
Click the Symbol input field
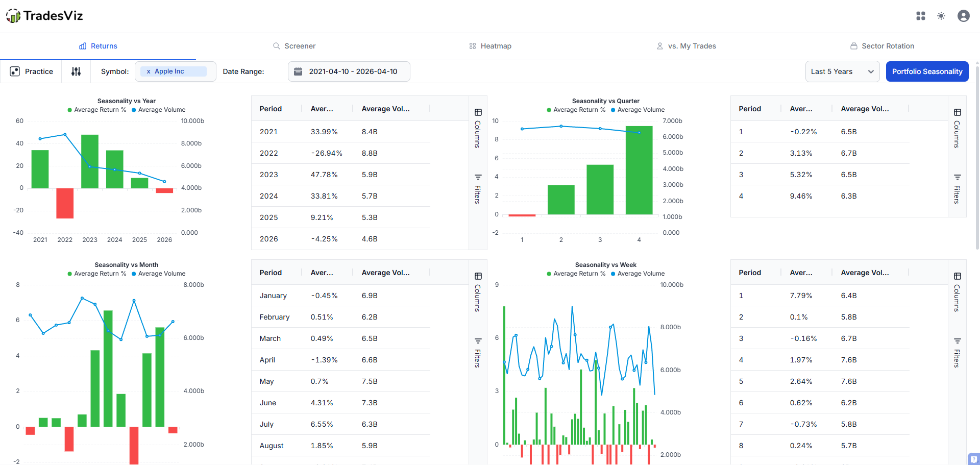click(x=175, y=71)
